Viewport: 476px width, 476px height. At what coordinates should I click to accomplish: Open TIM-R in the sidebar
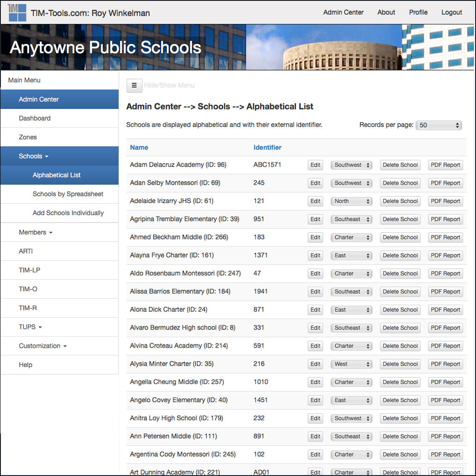pyautogui.click(x=60, y=308)
